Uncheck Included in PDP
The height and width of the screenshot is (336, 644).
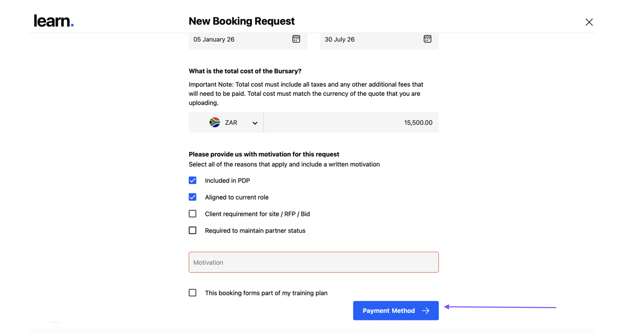(193, 181)
